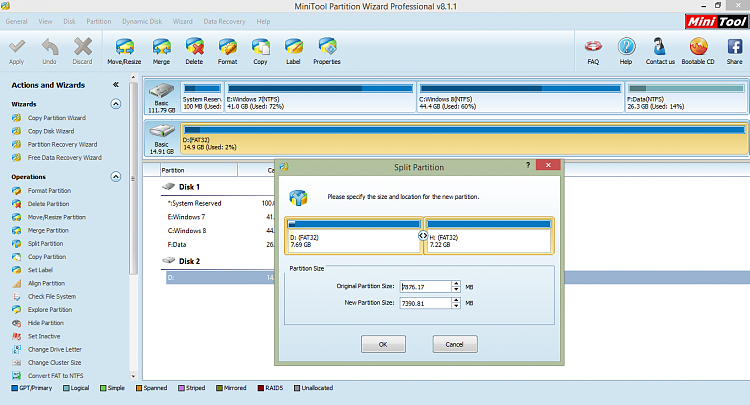Click the Bootable CD icon
The width and height of the screenshot is (750, 405).
pyautogui.click(x=698, y=47)
